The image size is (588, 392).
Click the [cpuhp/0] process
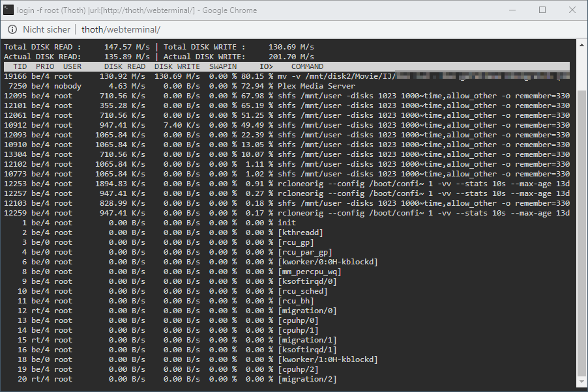[x=298, y=320]
